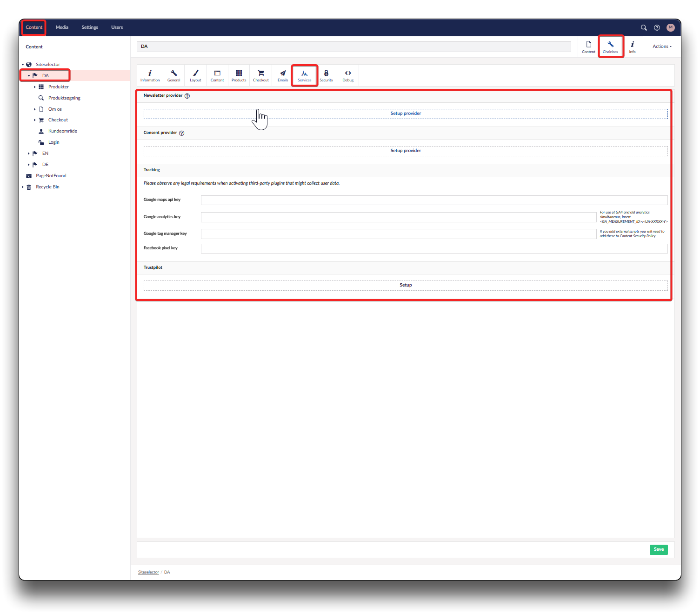Expand the EN language node

coord(29,153)
